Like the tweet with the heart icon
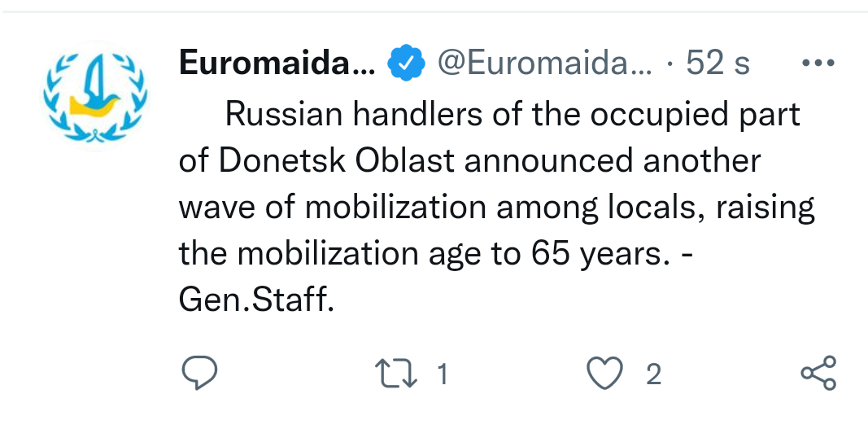The image size is (868, 442). click(x=604, y=374)
